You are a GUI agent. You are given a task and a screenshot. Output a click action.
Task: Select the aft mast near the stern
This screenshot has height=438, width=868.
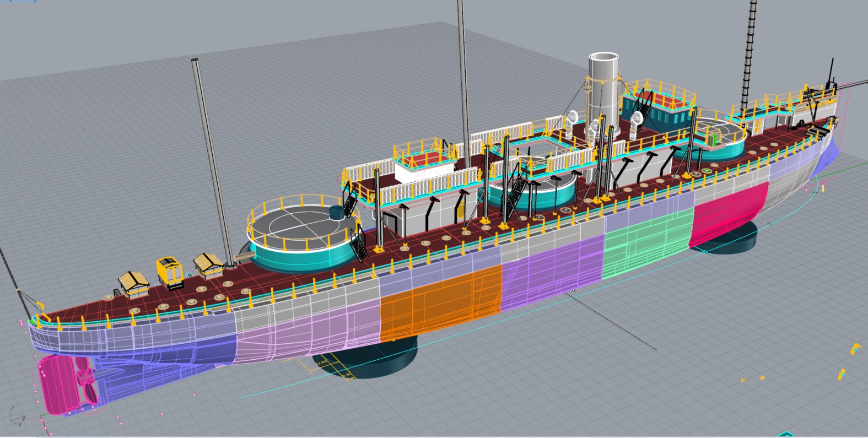point(212,165)
